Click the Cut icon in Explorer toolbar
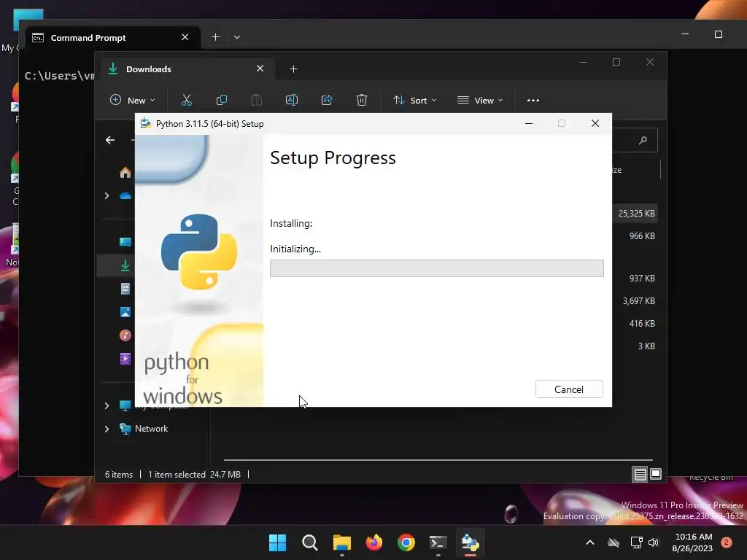The width and height of the screenshot is (747, 560). [186, 100]
